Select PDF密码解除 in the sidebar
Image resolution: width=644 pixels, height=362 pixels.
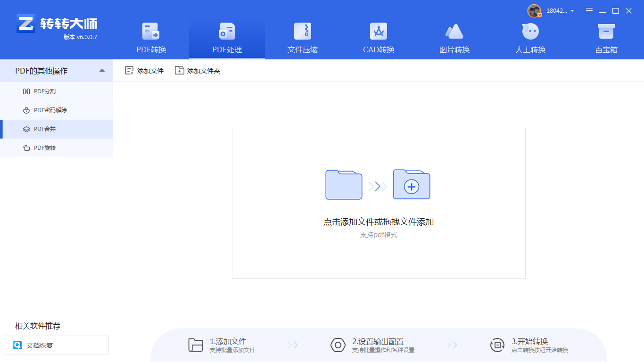(50, 110)
